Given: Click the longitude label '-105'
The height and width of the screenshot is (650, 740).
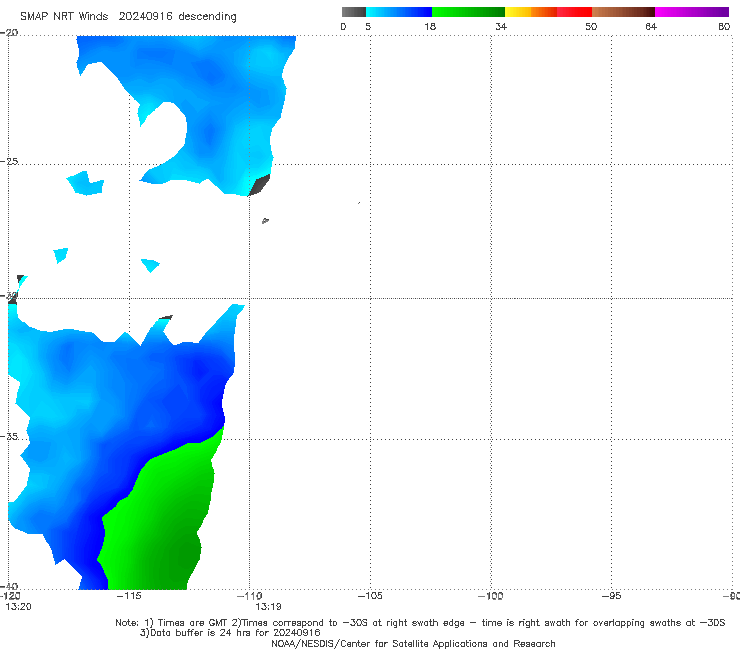Looking at the screenshot, I should [370, 596].
